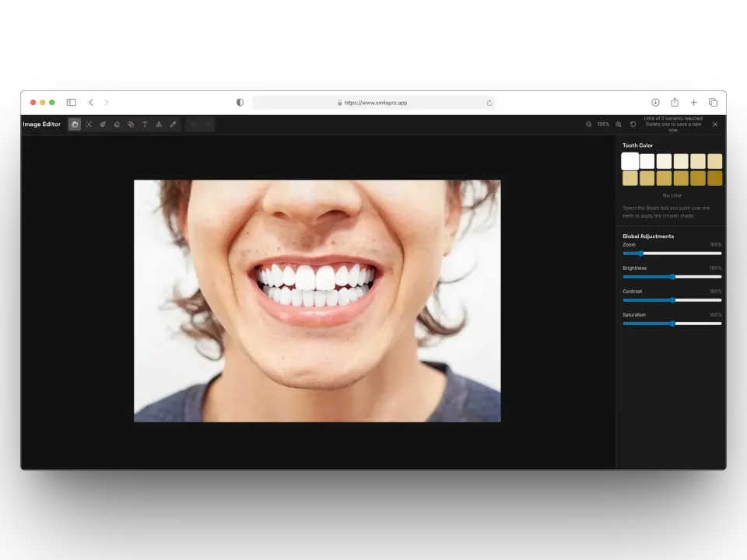Click the Brightness slider handle
Screen dimensions: 747x560
pos(672,277)
